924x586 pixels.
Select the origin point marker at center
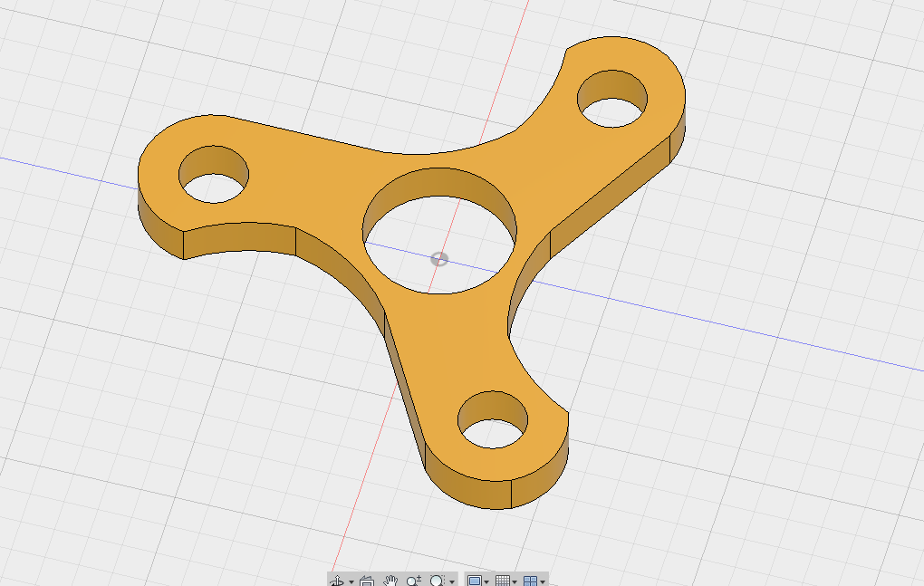pos(439,259)
